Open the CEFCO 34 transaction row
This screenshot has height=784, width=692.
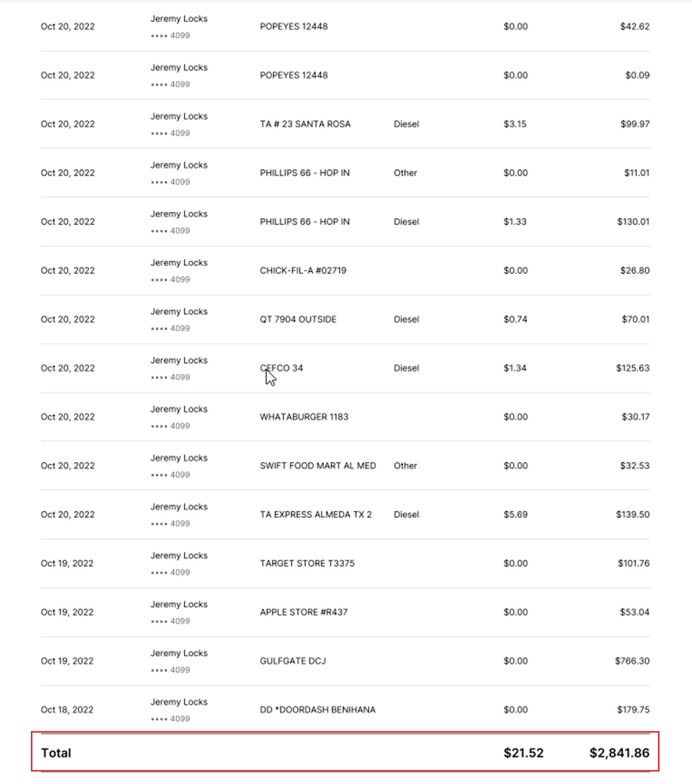click(345, 368)
